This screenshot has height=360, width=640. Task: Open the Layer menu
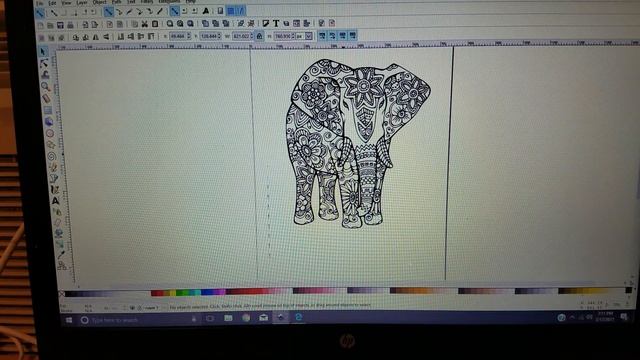82,2
